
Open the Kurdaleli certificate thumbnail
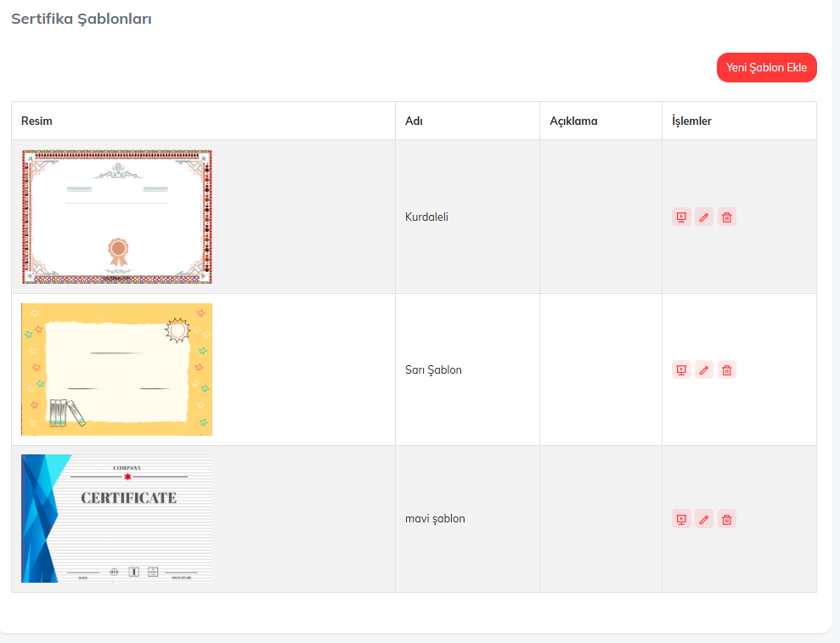tap(117, 217)
